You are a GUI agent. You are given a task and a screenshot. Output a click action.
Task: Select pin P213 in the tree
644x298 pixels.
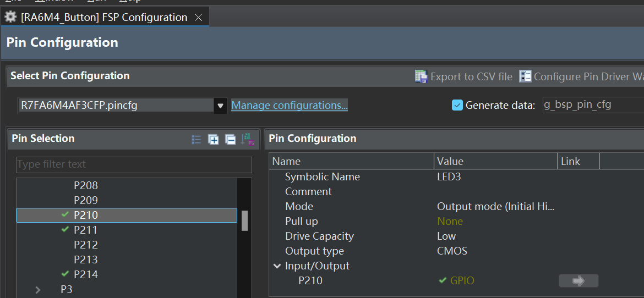pos(86,260)
